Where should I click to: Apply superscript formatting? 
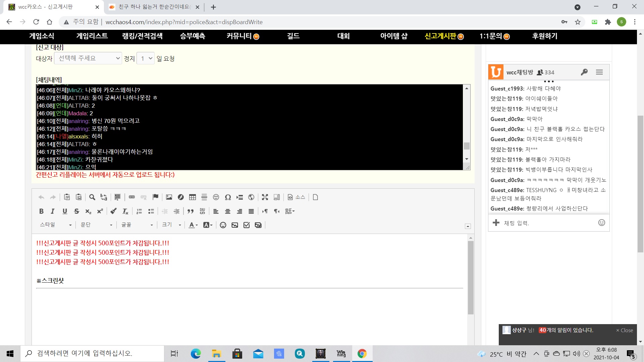point(100,211)
